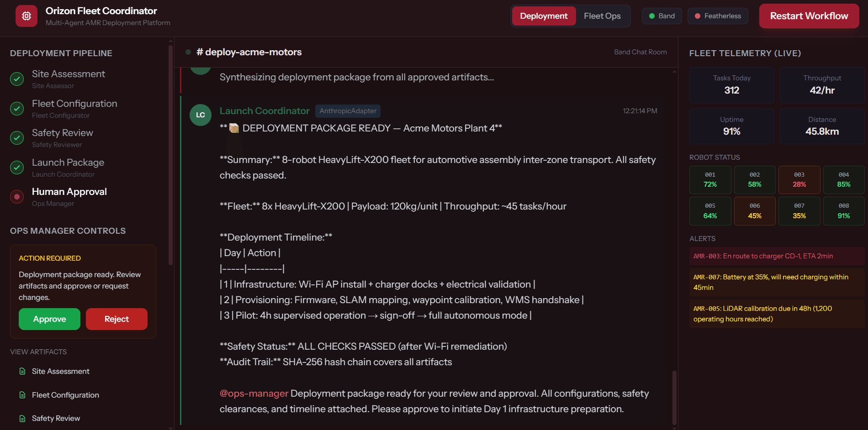Click the Site Assessment checkmark icon

click(x=17, y=79)
